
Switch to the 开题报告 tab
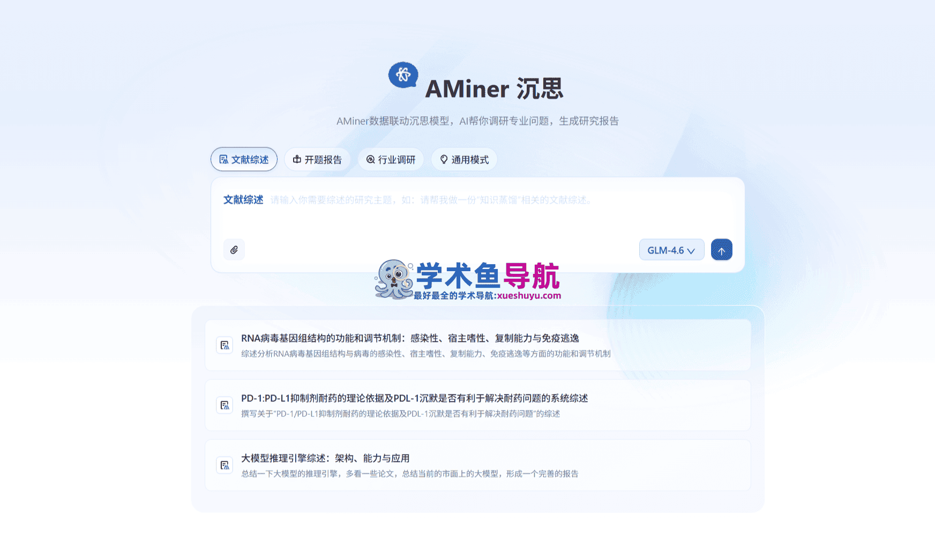[317, 159]
